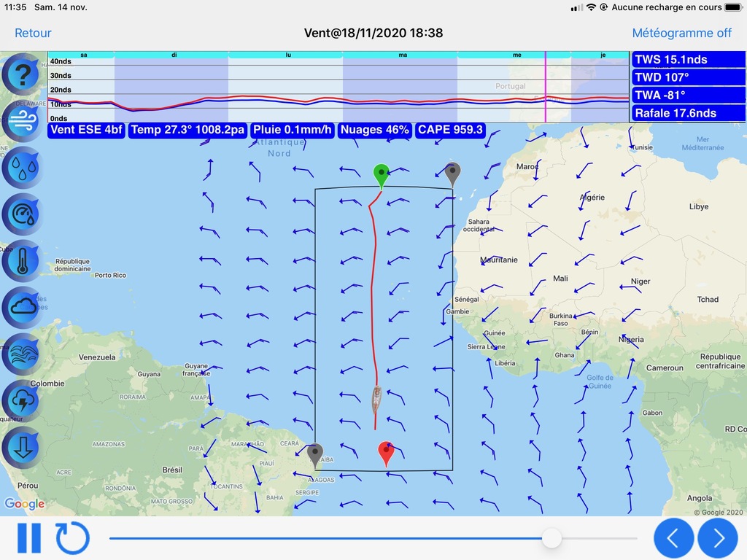Tap the Pluie 0.1mm/h label
747x560 pixels.
click(x=292, y=130)
